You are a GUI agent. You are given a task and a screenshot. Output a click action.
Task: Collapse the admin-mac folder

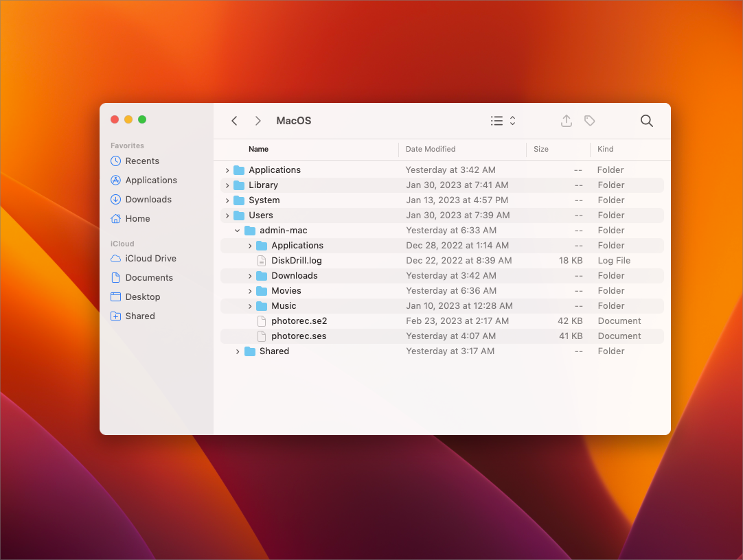tap(238, 231)
